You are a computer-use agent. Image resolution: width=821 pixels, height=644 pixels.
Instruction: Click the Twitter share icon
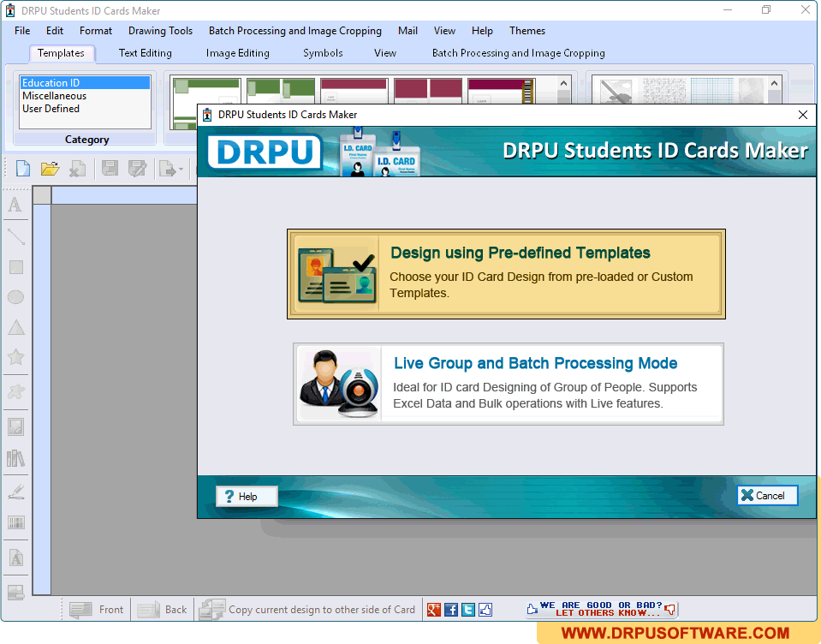468,610
